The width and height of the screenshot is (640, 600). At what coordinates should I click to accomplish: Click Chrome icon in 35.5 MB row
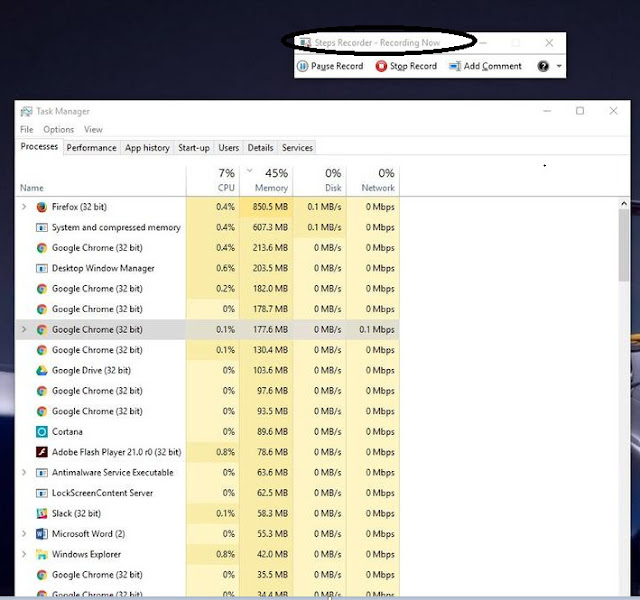(42, 575)
